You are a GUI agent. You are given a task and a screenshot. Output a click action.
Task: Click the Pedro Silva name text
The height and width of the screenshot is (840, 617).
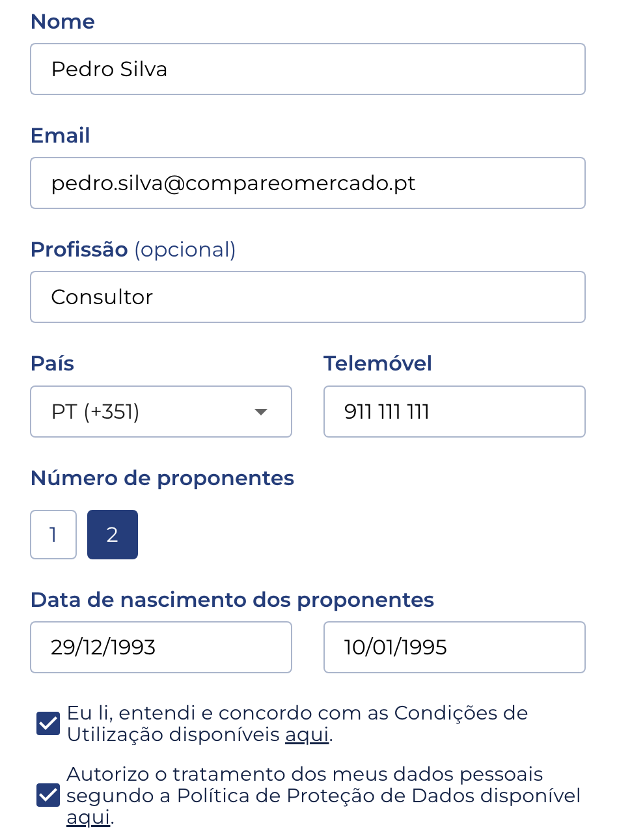109,68
